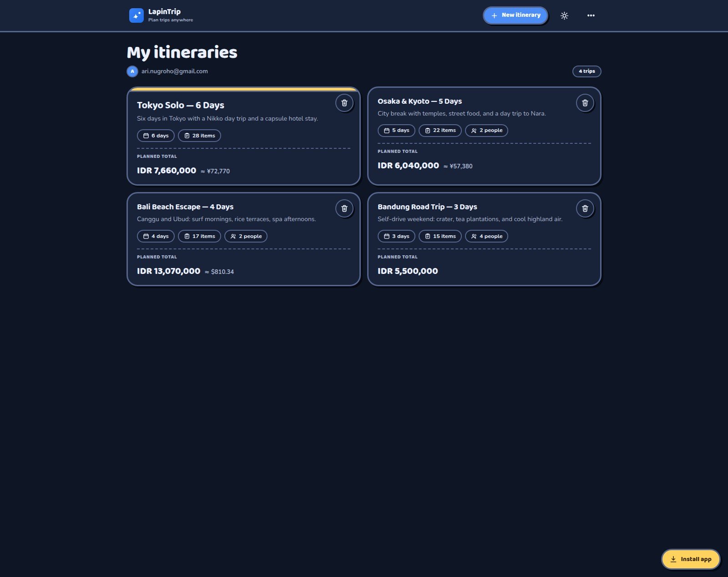Click the user avatar with letter A

tap(132, 71)
